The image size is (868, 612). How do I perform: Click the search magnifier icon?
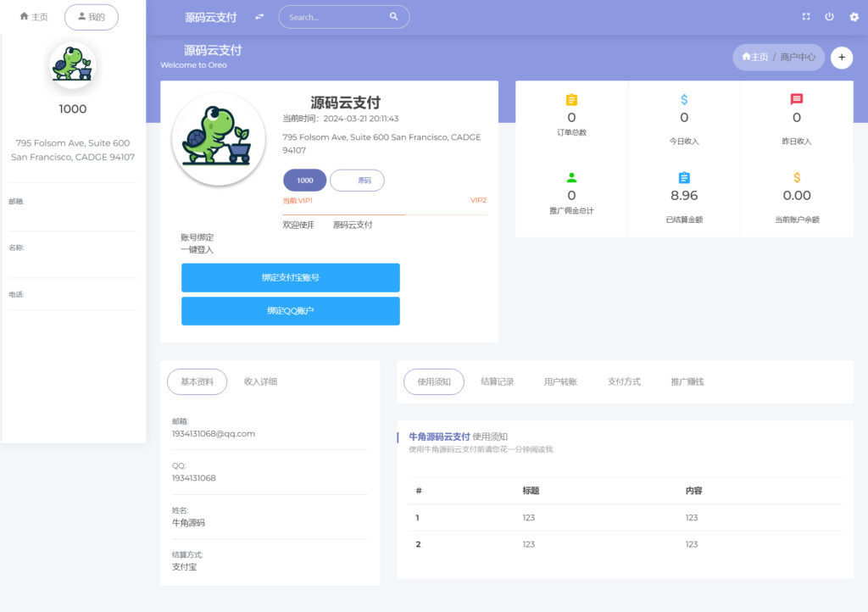393,16
